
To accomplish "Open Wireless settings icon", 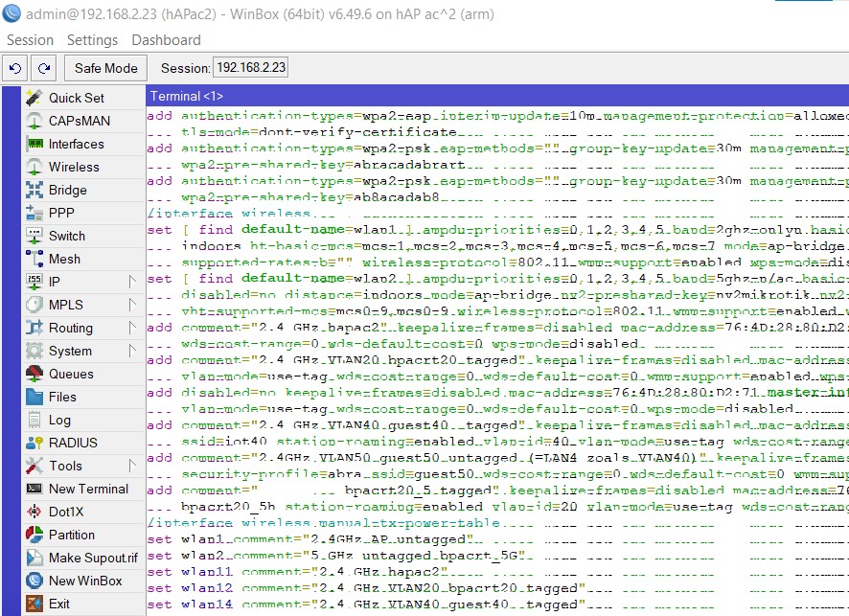I will click(x=34, y=167).
